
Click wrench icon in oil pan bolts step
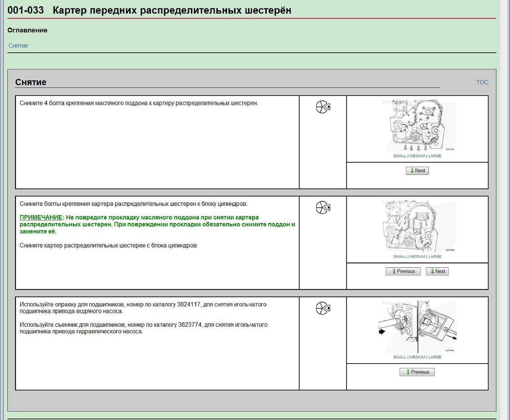[323, 107]
